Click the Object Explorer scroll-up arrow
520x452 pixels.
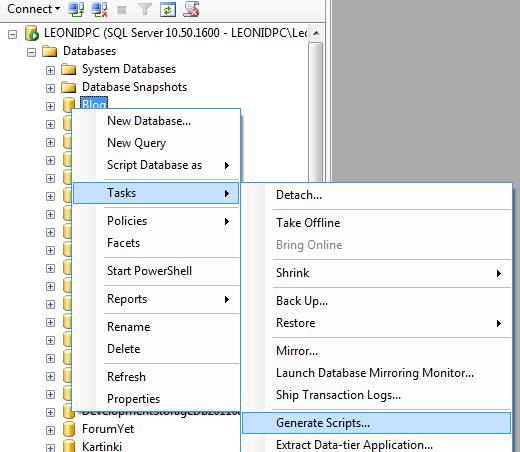click(316, 33)
